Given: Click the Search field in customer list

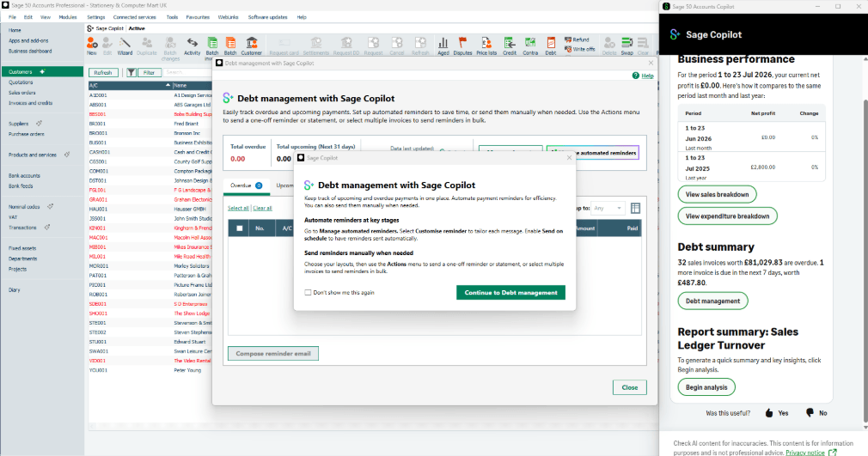Looking at the screenshot, I should click(187, 72).
